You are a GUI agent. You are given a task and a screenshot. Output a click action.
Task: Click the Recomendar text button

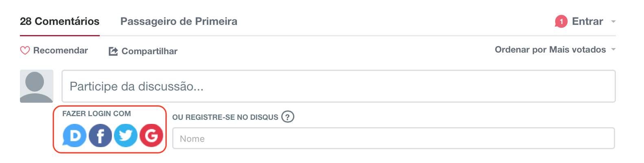(x=61, y=51)
